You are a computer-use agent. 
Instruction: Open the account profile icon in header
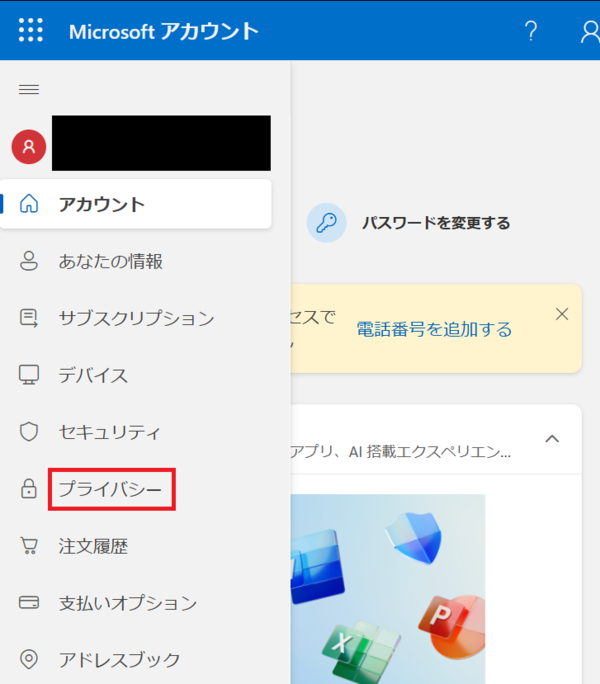(590, 31)
